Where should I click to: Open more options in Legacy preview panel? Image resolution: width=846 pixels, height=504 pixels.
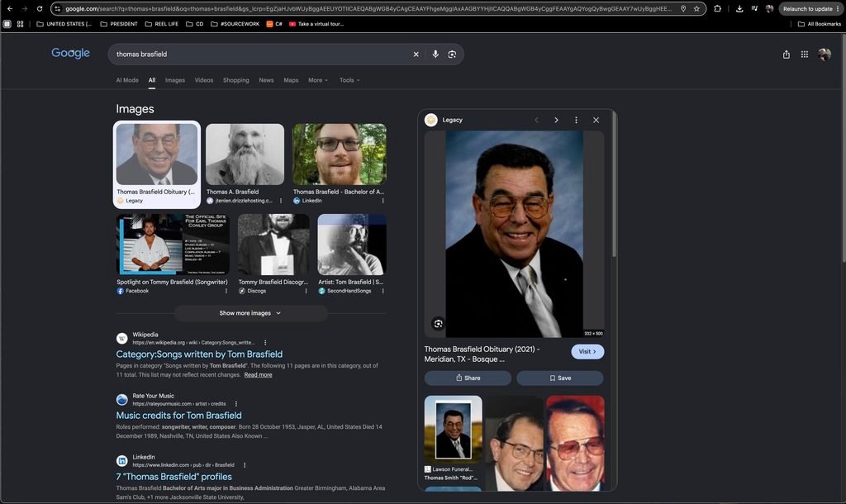tap(576, 120)
